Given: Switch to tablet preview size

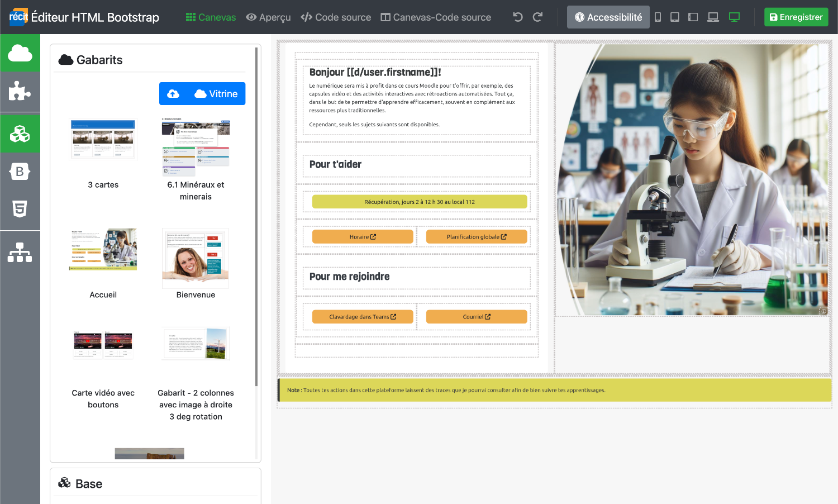Looking at the screenshot, I should [675, 17].
